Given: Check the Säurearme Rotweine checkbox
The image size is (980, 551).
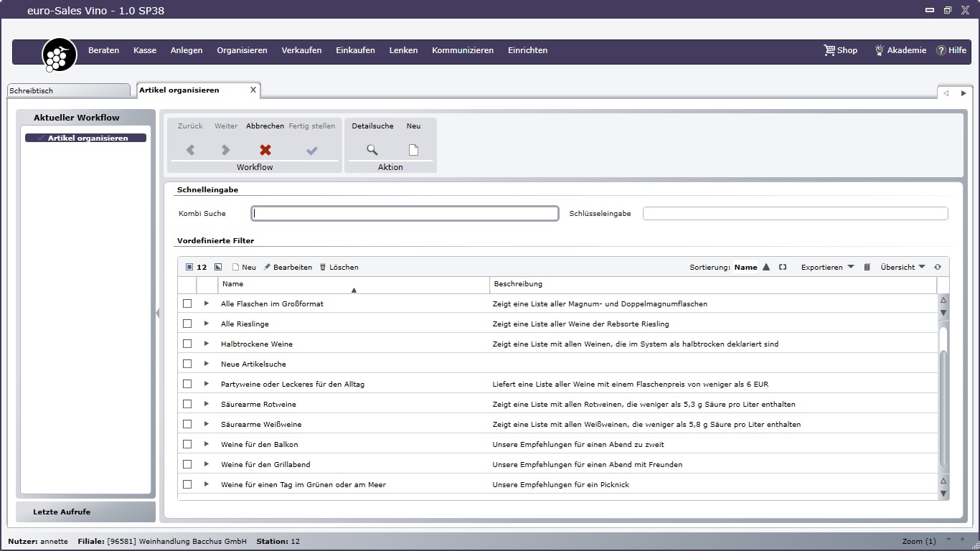Looking at the screenshot, I should pos(187,404).
